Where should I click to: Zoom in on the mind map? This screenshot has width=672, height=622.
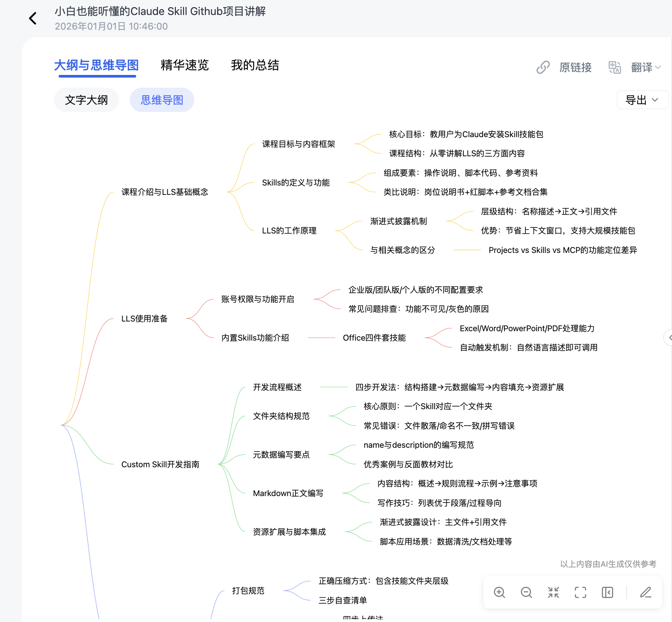499,592
